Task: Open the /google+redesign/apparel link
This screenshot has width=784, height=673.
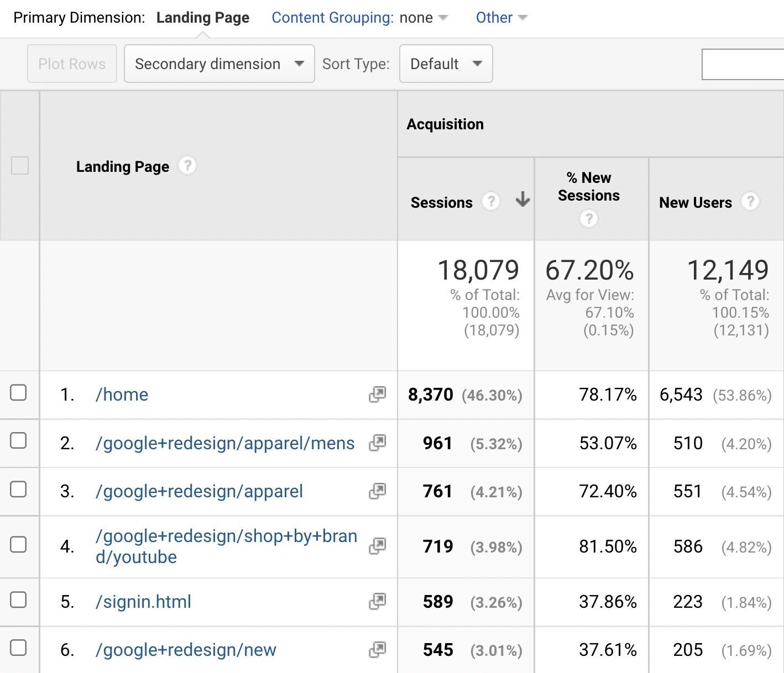Action: click(x=199, y=491)
